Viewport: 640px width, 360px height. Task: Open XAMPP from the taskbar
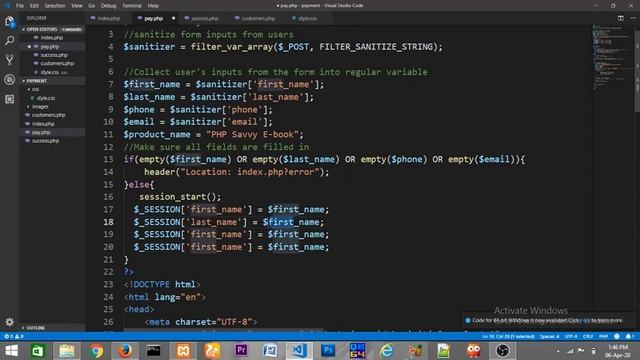click(183, 351)
